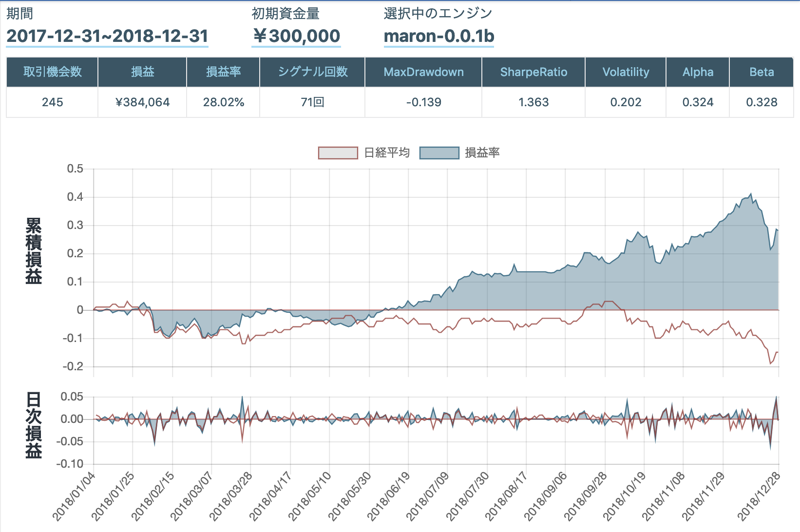Click the -0.10 daily chart axis label
800x532 pixels.
coord(70,464)
